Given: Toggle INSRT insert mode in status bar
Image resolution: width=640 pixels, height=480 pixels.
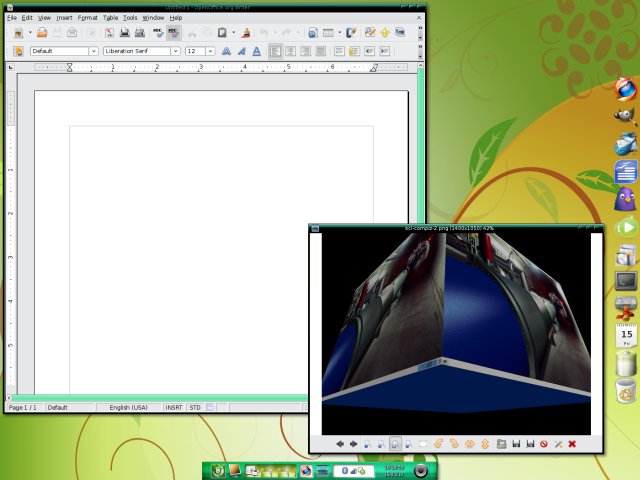Looking at the screenshot, I should pos(174,408).
